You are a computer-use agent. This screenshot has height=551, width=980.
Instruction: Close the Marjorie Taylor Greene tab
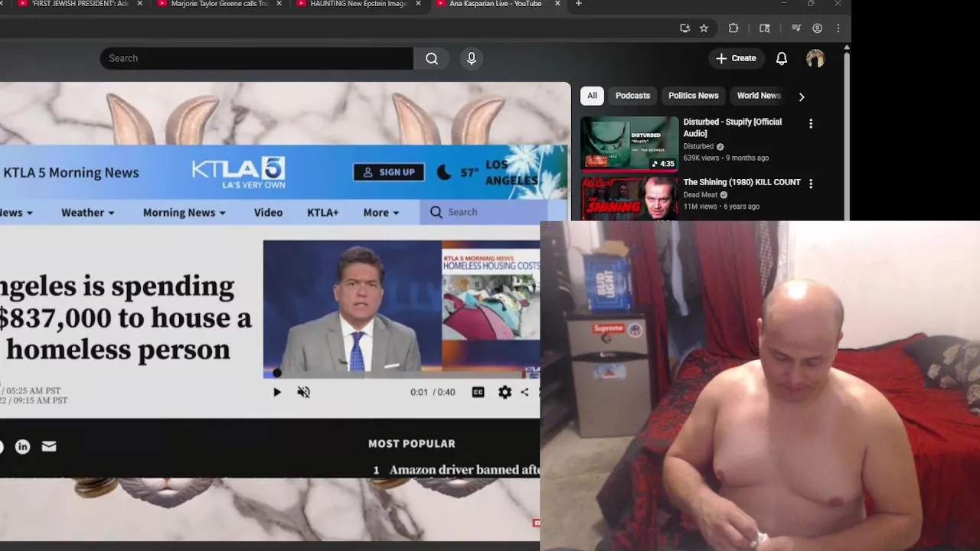[x=279, y=4]
